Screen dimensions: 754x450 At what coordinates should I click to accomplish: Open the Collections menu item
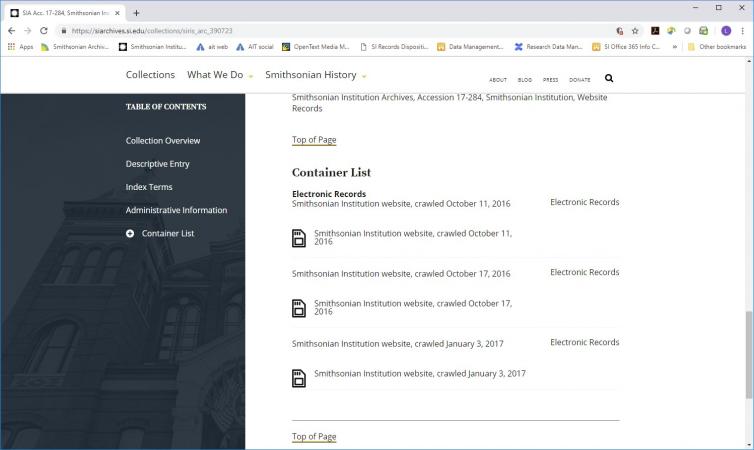point(150,75)
